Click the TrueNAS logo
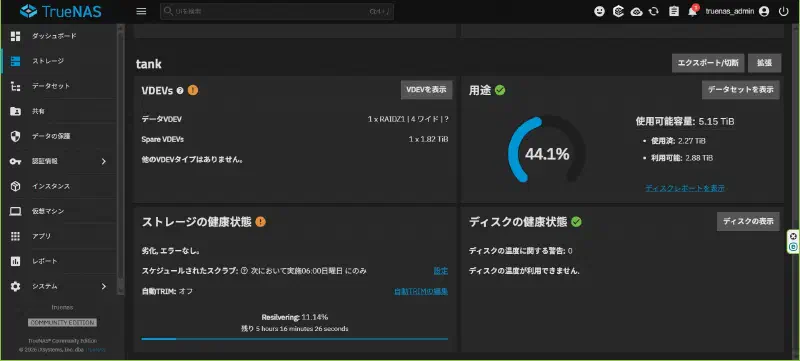The height and width of the screenshot is (361, 800). pyautogui.click(x=60, y=11)
